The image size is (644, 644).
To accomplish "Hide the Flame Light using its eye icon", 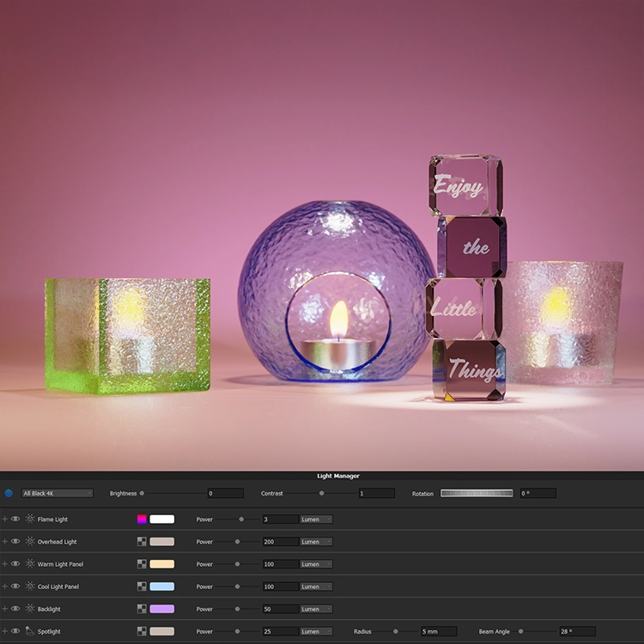I will (x=15, y=519).
